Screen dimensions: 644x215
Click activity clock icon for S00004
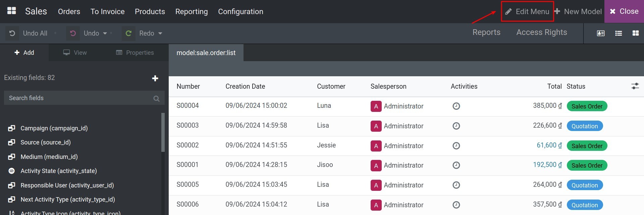pyautogui.click(x=456, y=106)
